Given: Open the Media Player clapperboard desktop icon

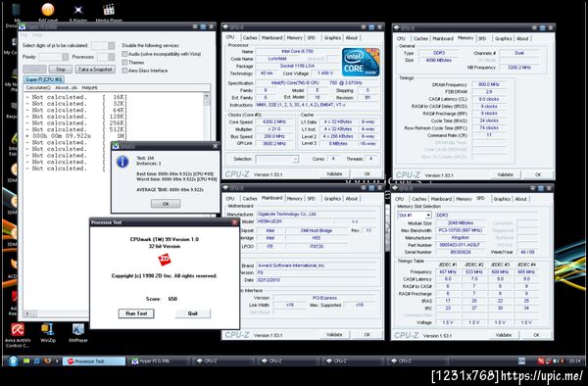Looking at the screenshot, I should pos(109,10).
